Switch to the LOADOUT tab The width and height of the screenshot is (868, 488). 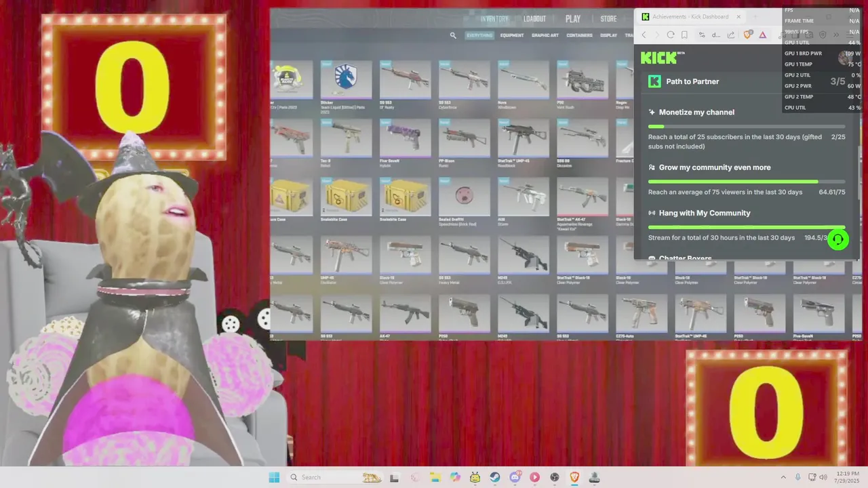(x=534, y=19)
